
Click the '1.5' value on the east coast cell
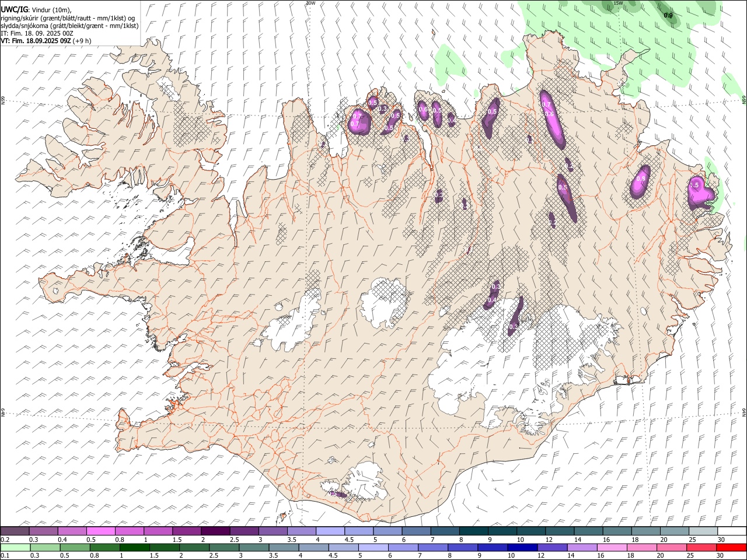click(x=694, y=185)
